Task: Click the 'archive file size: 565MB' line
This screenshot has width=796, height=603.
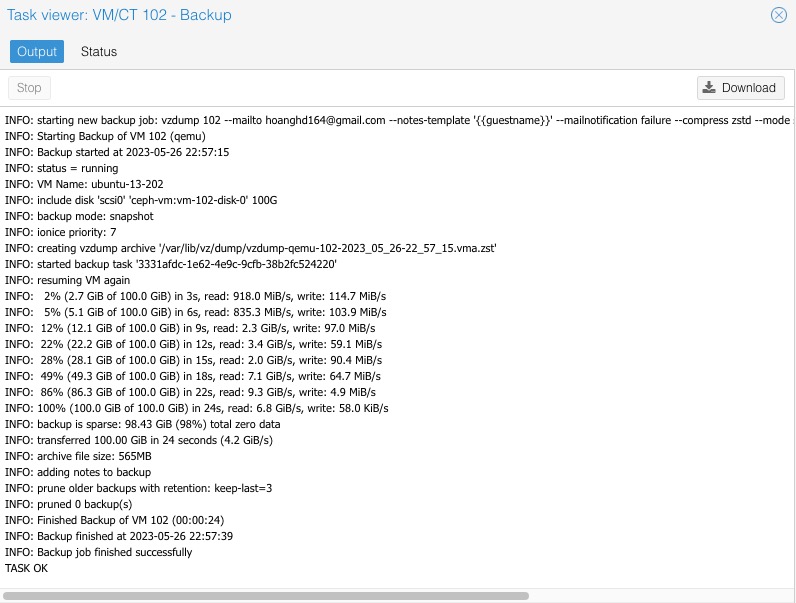Action: (78, 456)
